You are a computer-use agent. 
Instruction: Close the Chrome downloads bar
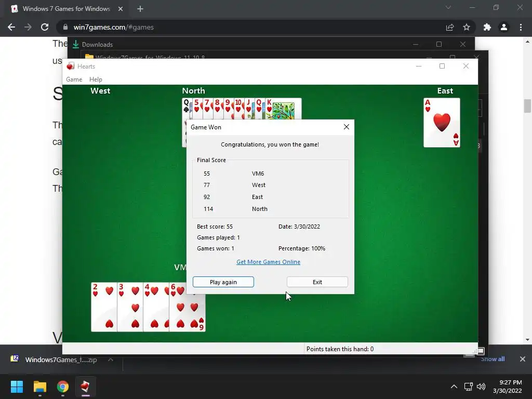[523, 359]
